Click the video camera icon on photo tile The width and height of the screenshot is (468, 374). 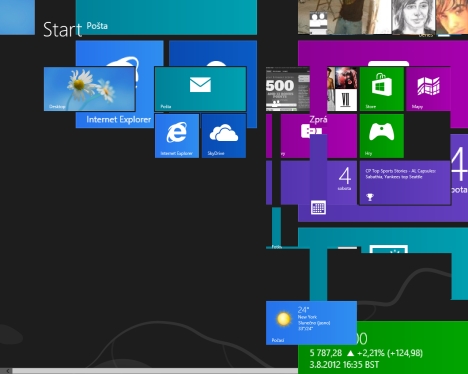click(x=318, y=23)
